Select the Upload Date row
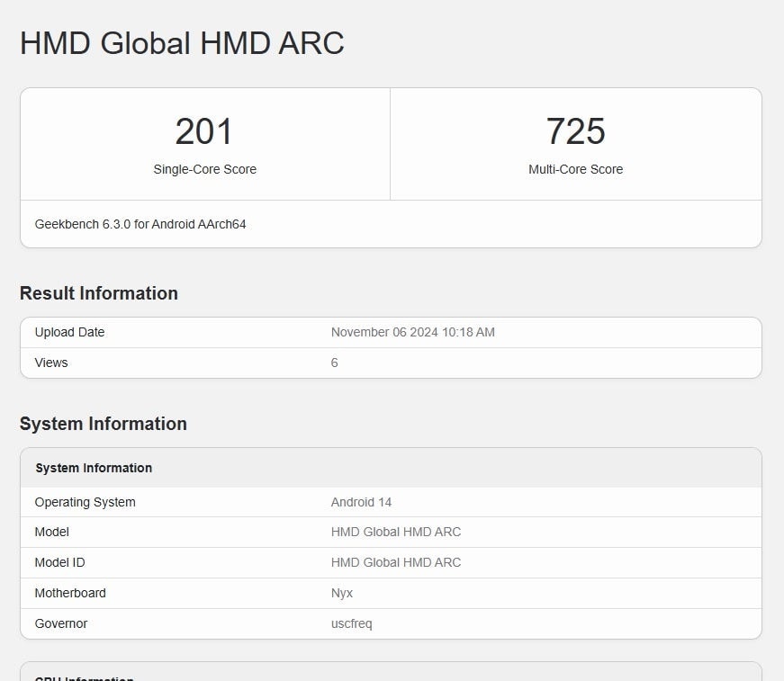Screen dimensions: 784x681 [392, 332]
